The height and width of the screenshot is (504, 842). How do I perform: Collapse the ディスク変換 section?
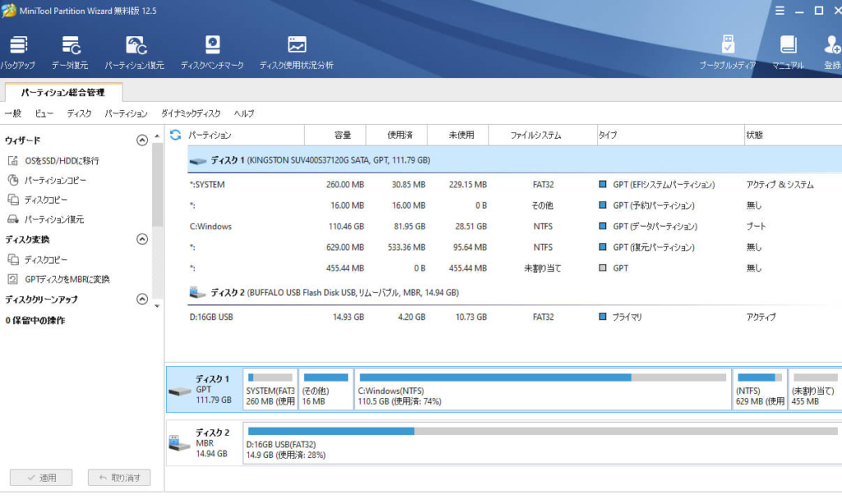point(142,239)
